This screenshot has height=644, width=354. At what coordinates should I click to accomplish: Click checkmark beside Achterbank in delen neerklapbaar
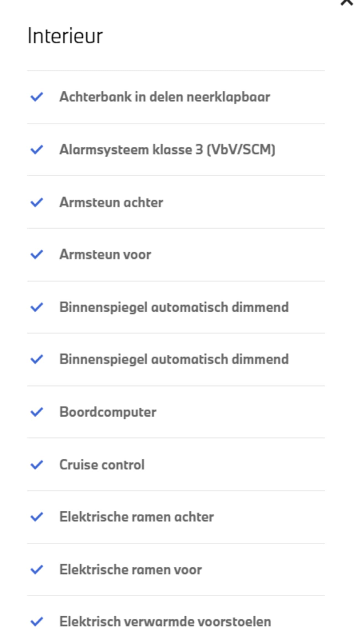[37, 97]
